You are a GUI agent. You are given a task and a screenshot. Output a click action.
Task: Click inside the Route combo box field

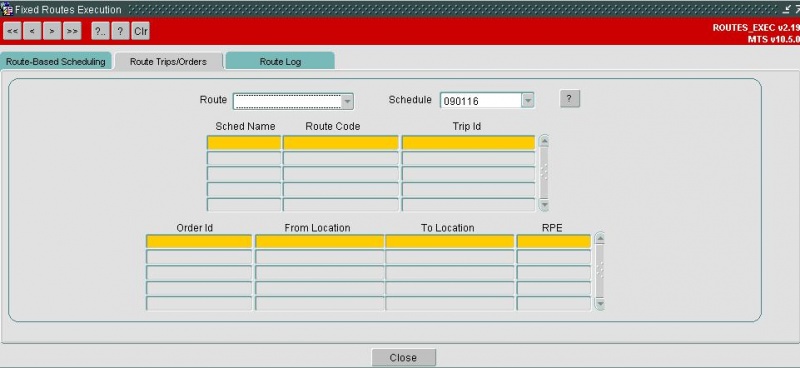pyautogui.click(x=287, y=102)
